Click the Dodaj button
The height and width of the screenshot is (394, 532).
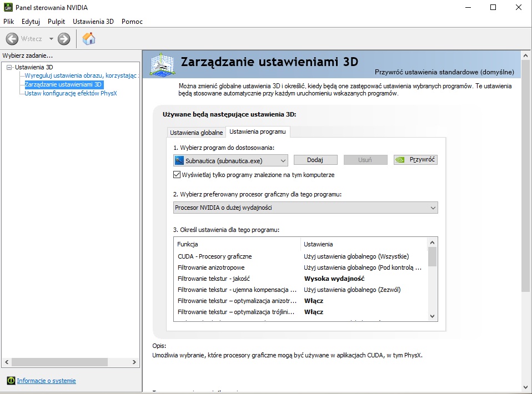315,160
